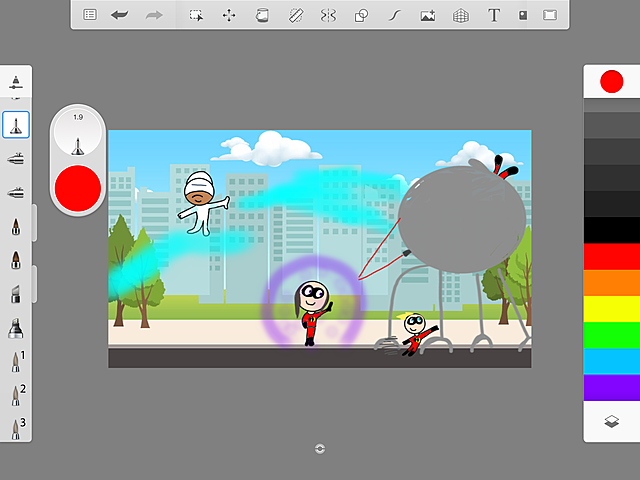Open the current red color in color panel

[x=611, y=81]
